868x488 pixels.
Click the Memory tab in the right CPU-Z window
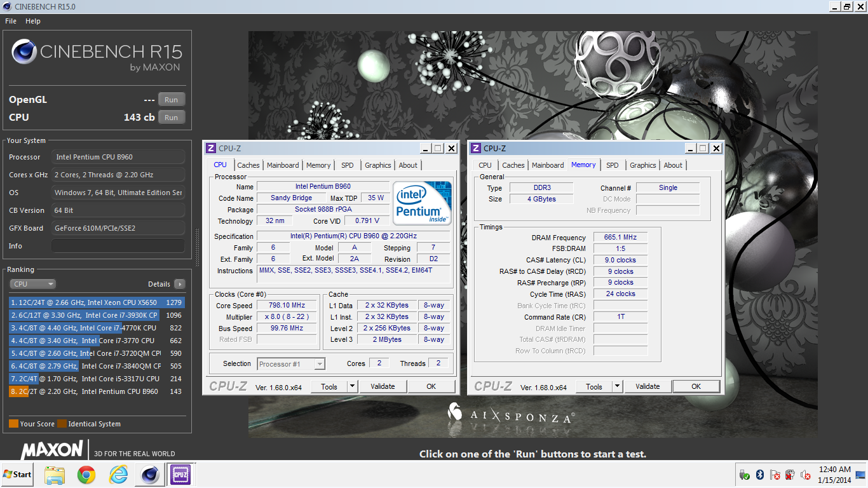click(583, 165)
